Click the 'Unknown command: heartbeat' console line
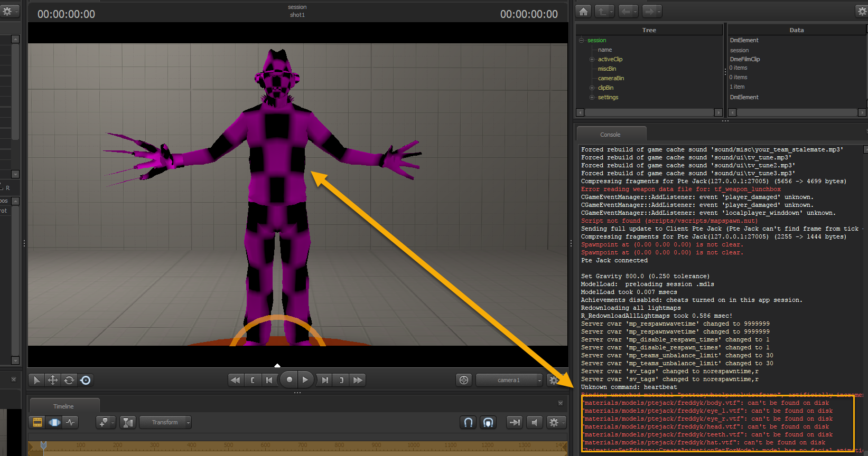 [x=629, y=387]
